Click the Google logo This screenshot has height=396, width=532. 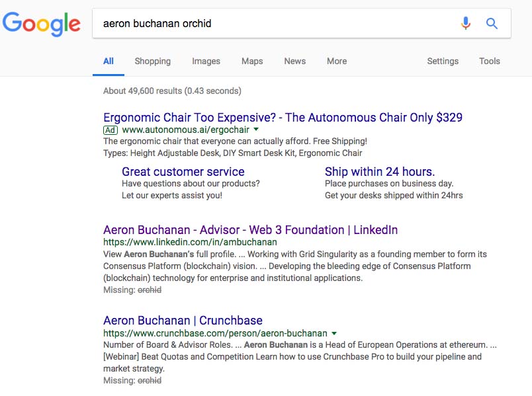point(42,24)
